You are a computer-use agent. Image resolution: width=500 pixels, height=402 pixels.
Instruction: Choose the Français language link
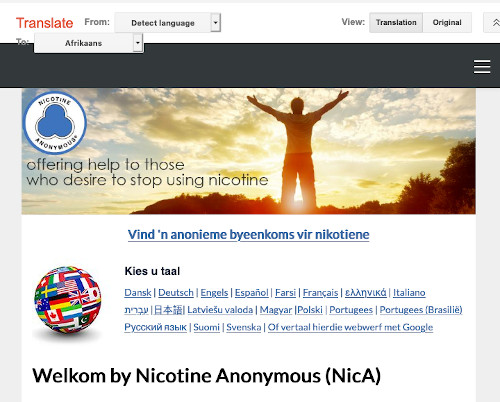click(x=320, y=293)
